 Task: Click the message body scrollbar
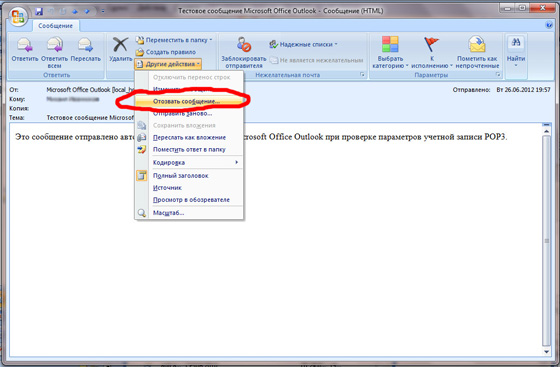(x=546, y=241)
